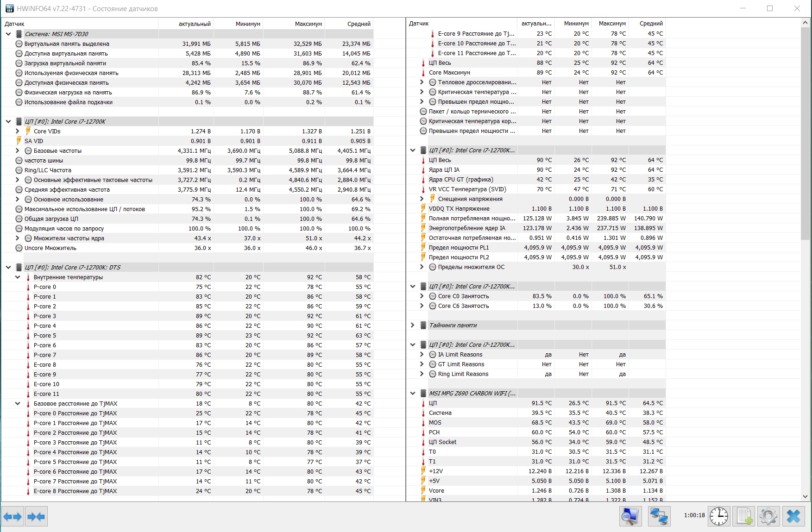Image resolution: width=812 pixels, height=532 pixels.
Task: Select the ЦП Socket temperature row
Action: (x=536, y=442)
